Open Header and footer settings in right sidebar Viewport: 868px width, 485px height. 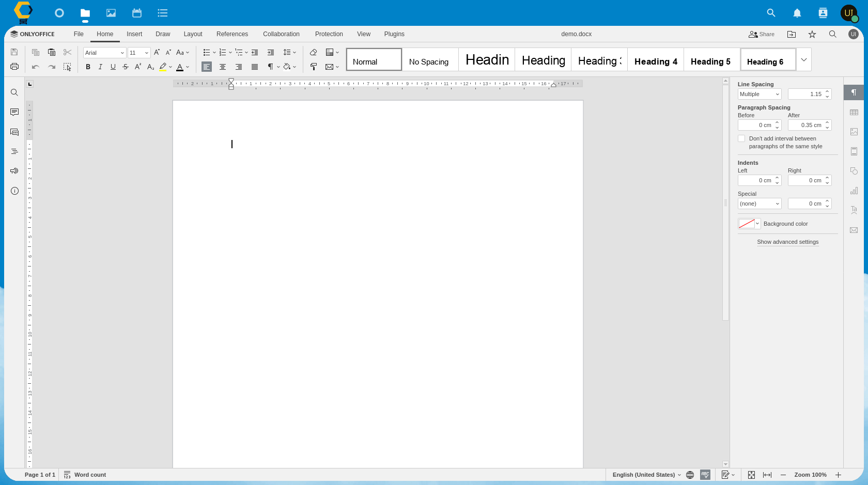pos(854,151)
